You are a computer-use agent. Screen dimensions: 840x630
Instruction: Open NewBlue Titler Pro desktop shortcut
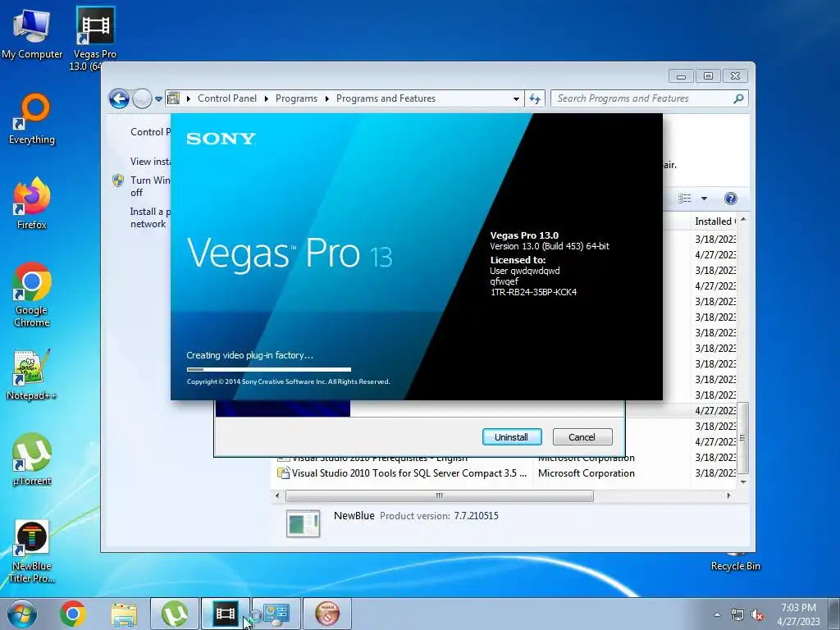[x=32, y=550]
